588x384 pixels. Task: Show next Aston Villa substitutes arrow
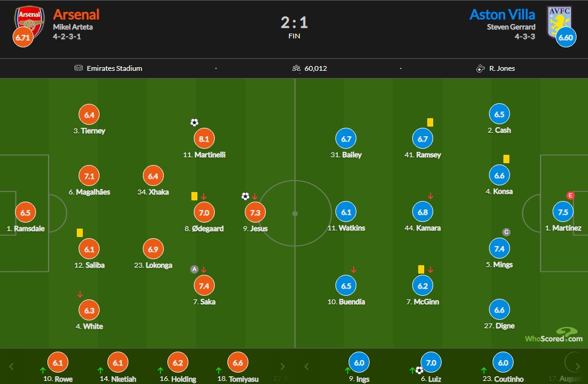(575, 362)
